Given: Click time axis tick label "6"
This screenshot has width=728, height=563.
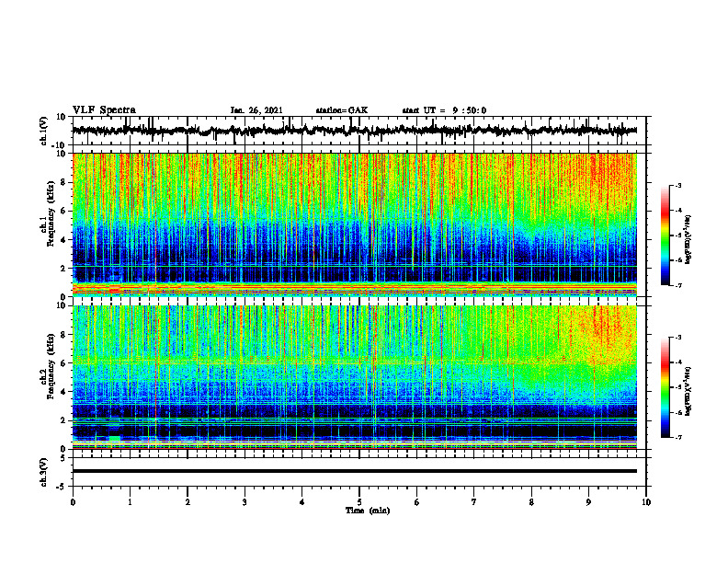Looking at the screenshot, I should [x=417, y=502].
